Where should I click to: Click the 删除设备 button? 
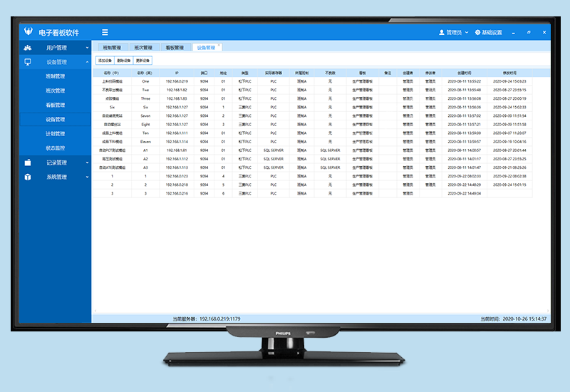124,61
